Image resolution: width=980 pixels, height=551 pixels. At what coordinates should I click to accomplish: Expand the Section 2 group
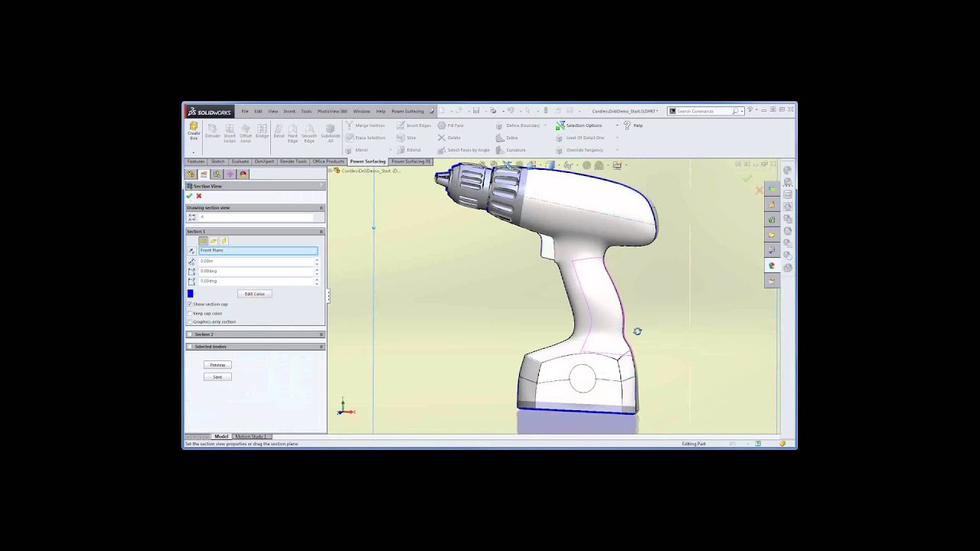[322, 334]
